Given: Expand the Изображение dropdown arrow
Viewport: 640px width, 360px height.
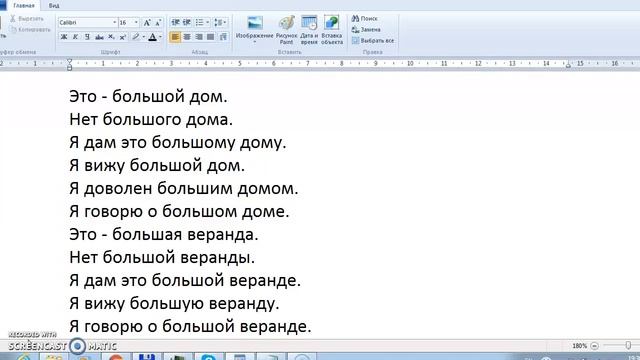Looking at the screenshot, I should [255, 42].
